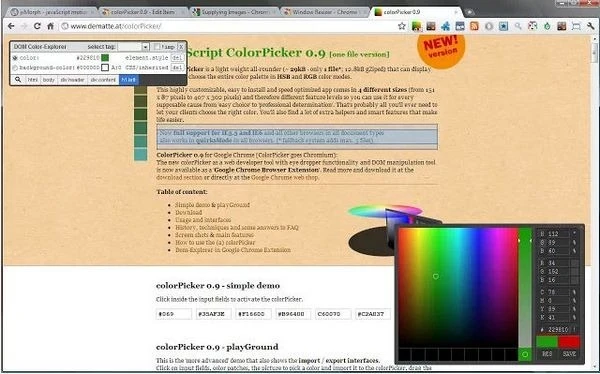Viewport: 600px width, 374px height.
Task: Open the orange RSS feed extension icon
Action: pos(474,26)
